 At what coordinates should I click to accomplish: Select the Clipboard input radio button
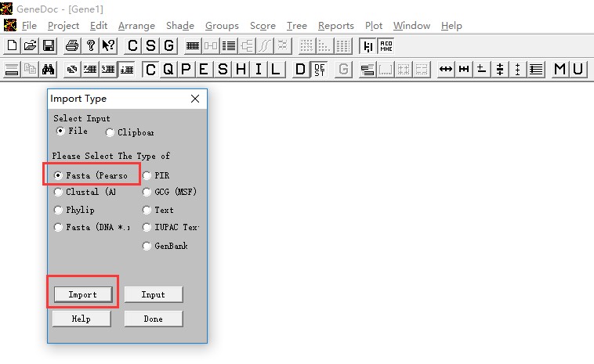click(x=110, y=132)
